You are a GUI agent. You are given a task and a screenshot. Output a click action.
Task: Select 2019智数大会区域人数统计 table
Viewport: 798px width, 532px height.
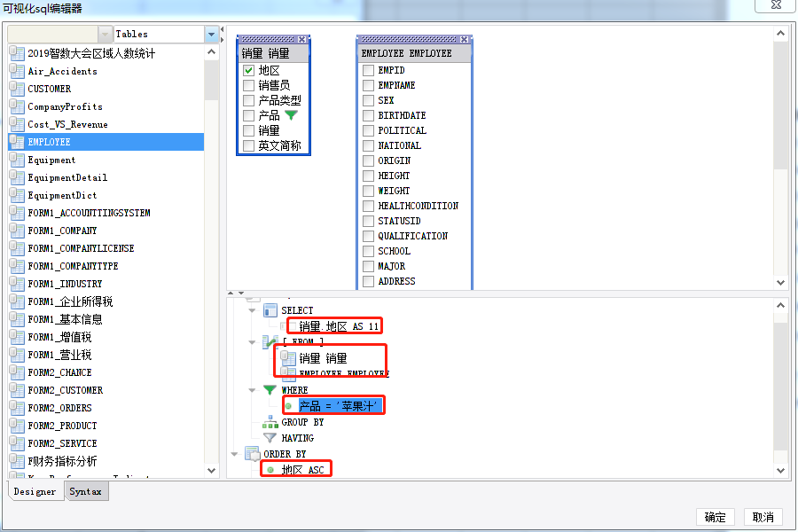(106, 53)
